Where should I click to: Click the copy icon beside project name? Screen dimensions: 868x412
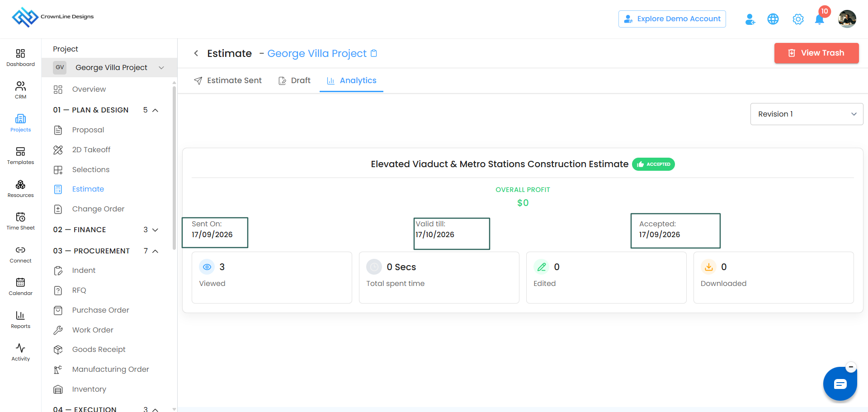374,53
